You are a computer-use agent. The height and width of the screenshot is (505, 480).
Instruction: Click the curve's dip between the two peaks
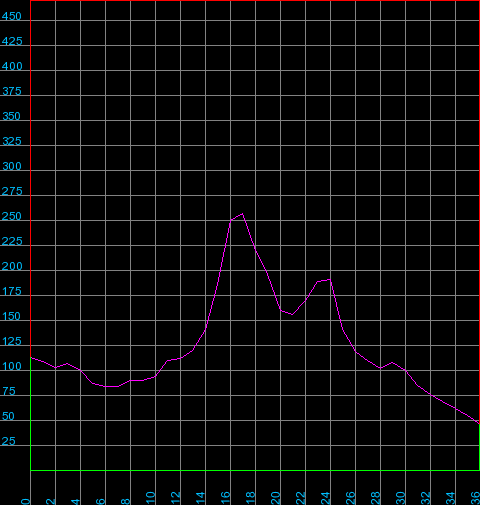click(292, 314)
